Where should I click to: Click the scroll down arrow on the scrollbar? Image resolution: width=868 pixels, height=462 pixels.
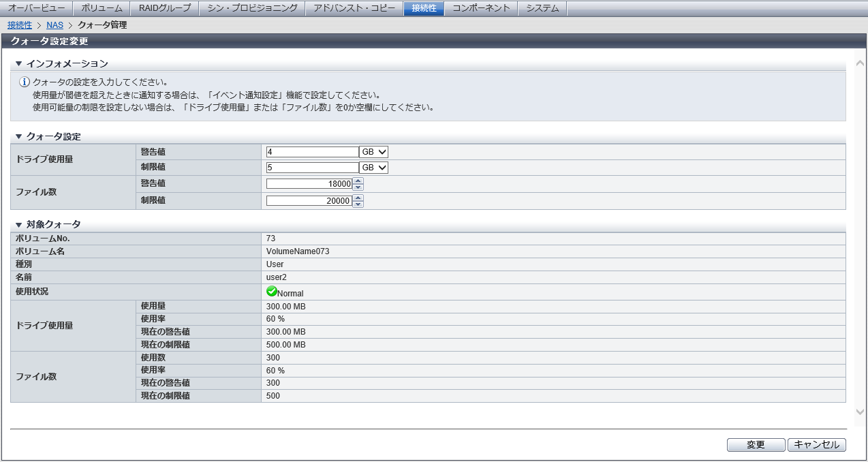point(861,412)
